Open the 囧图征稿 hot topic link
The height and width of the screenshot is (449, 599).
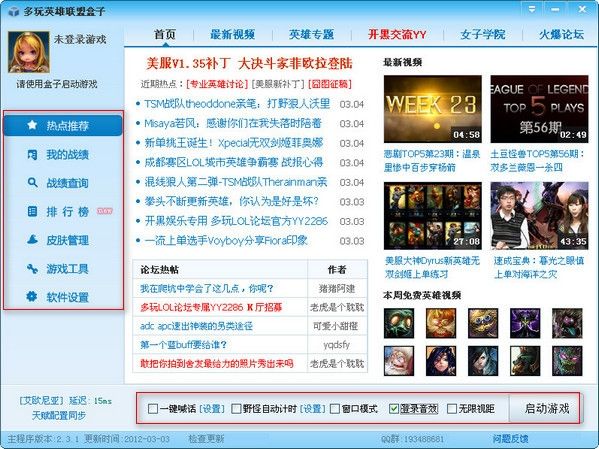(330, 84)
